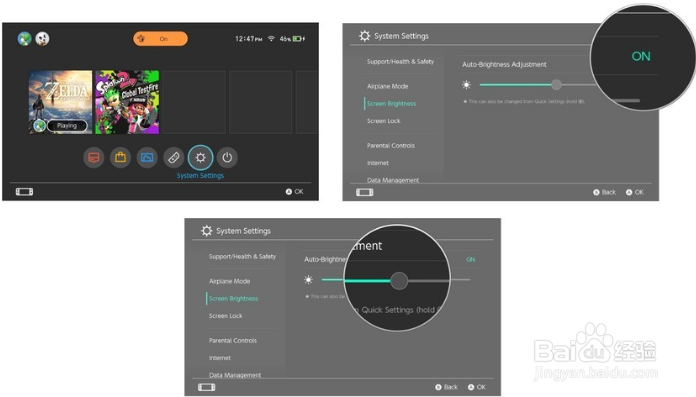This screenshot has height=397, width=696.
Task: Select Data Management in upper settings screenshot
Action: pos(393,180)
